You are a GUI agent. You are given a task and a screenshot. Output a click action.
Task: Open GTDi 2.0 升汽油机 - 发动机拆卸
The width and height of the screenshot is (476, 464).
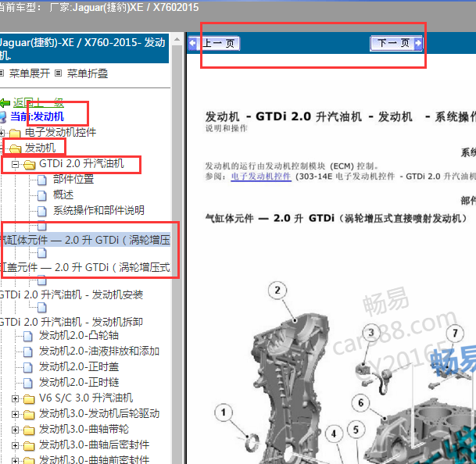coord(71,322)
